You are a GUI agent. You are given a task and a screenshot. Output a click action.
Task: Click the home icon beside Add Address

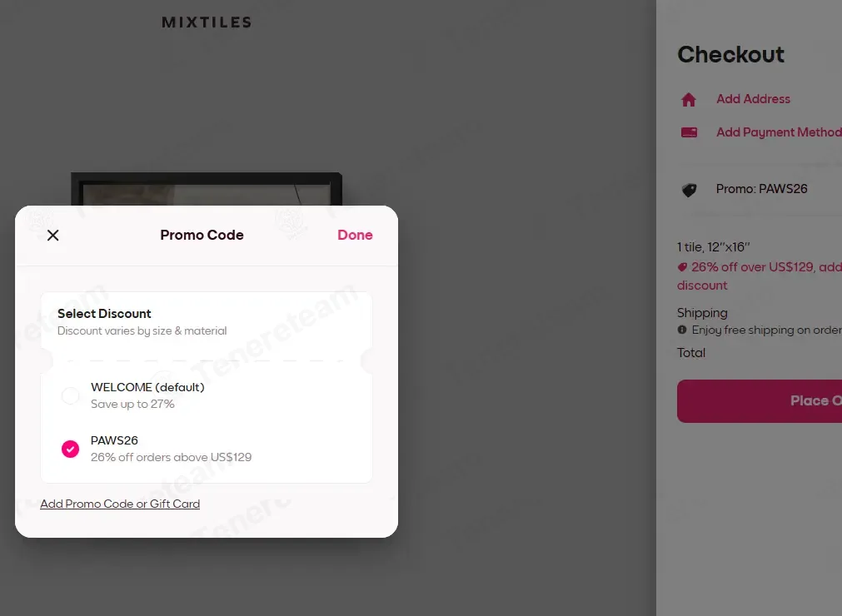point(689,100)
